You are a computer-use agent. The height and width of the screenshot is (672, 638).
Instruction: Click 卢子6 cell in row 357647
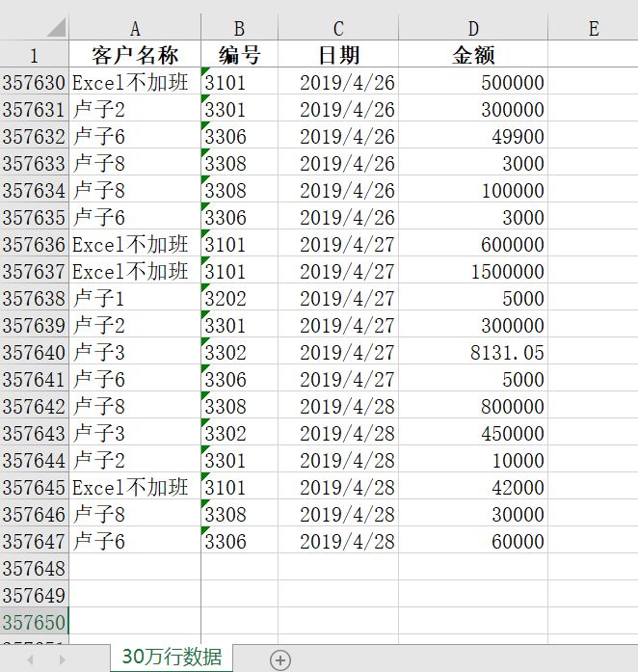pyautogui.click(x=135, y=541)
